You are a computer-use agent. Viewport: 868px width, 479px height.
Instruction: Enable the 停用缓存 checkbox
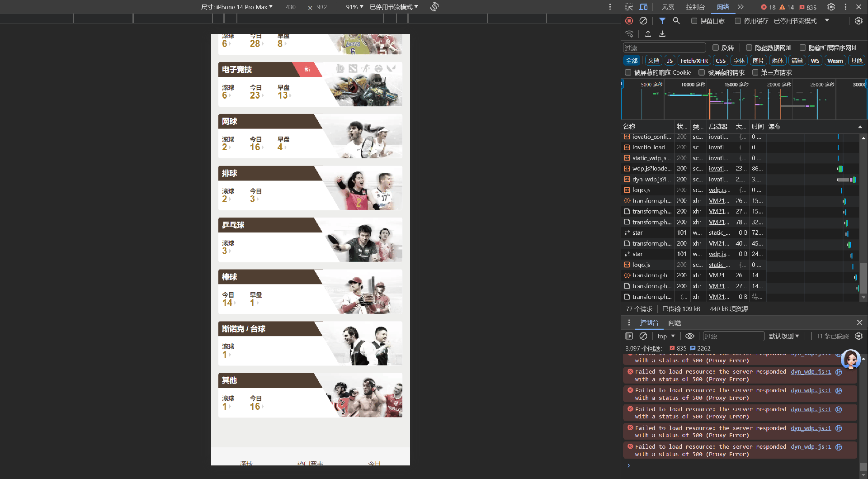[x=738, y=21]
